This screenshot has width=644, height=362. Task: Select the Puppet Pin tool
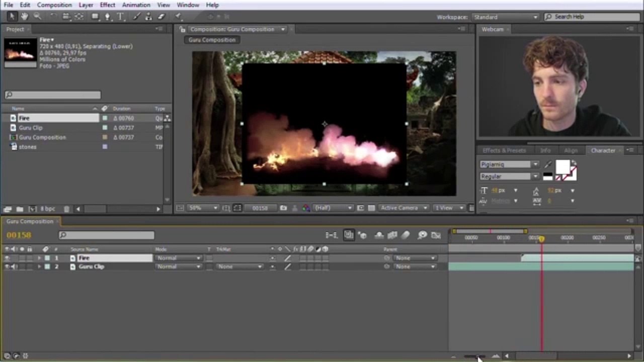click(179, 17)
